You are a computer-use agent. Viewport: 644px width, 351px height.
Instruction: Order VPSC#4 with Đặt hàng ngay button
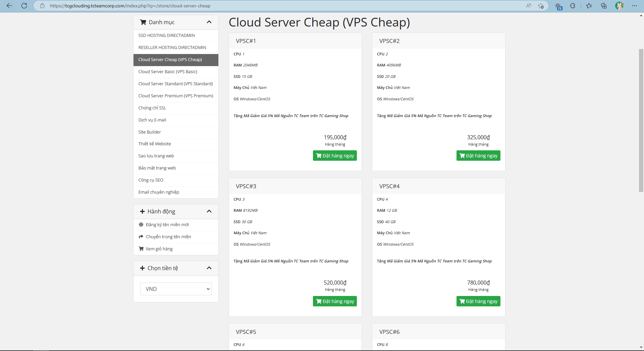pos(478,301)
